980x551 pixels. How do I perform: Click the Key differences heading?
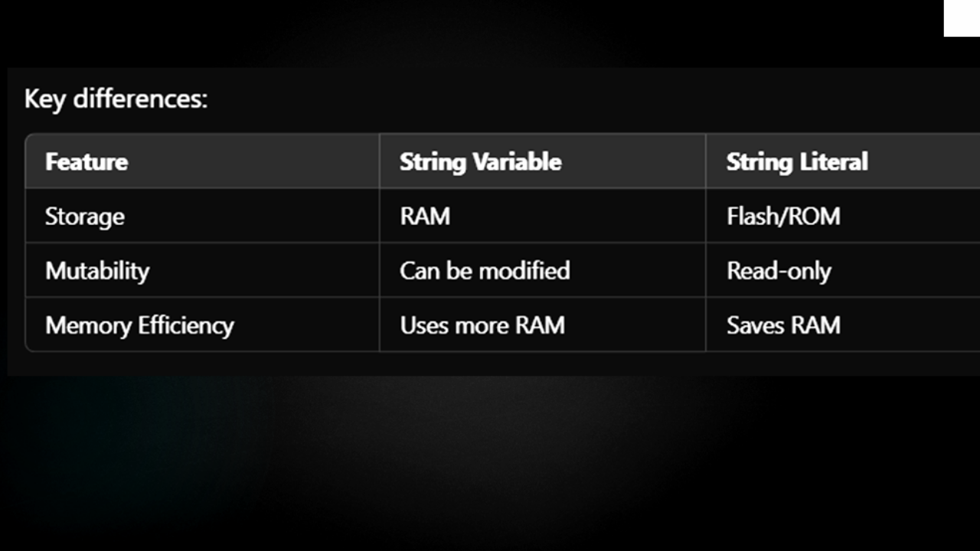[116, 99]
